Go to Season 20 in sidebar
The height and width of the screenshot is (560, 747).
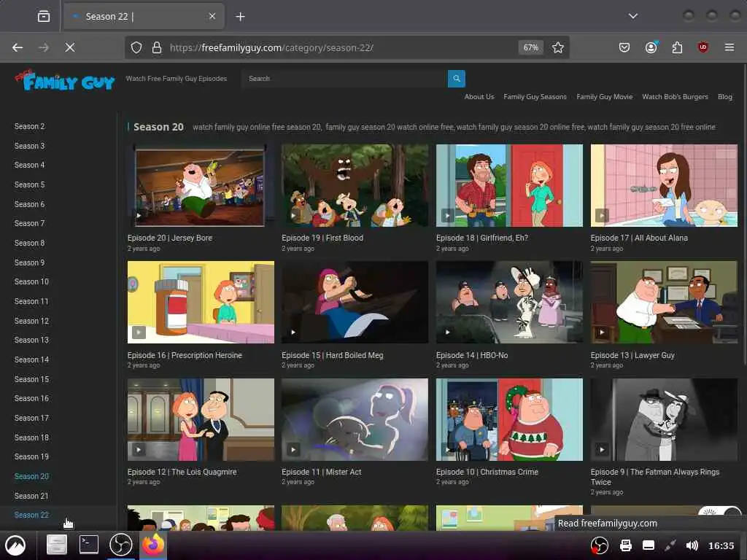pyautogui.click(x=31, y=476)
